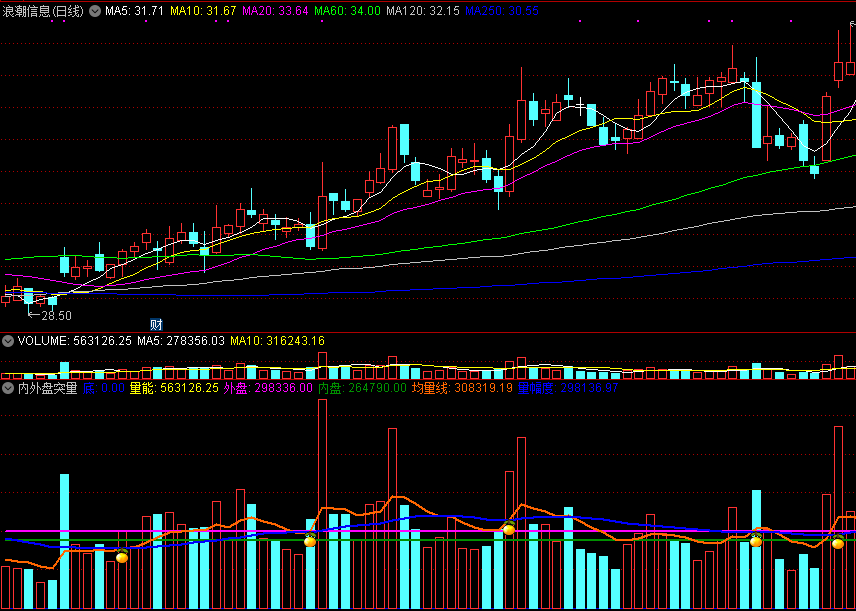Click the 量幅度: 298136.97 value

click(568, 388)
